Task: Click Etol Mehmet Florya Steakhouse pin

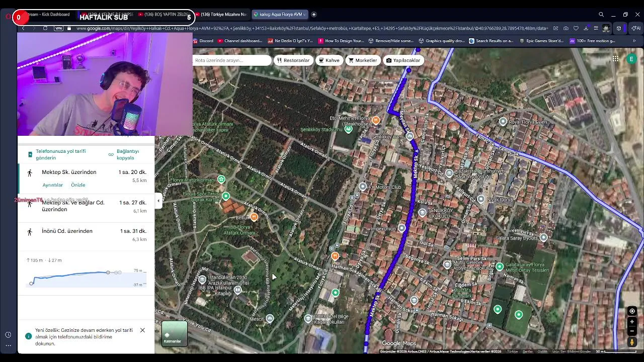Action: click(x=376, y=120)
